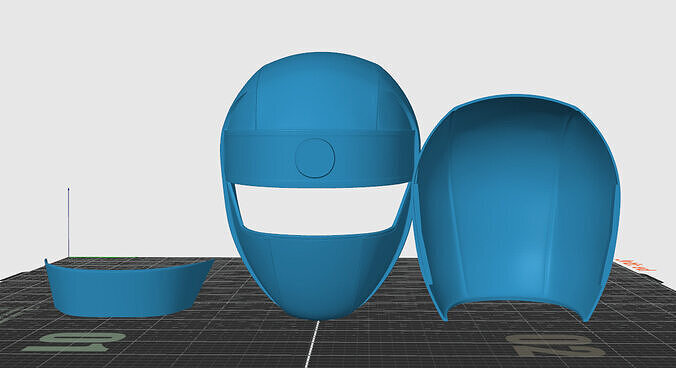
Task: Select the small curved piece lying on bed
Action: pos(129,288)
